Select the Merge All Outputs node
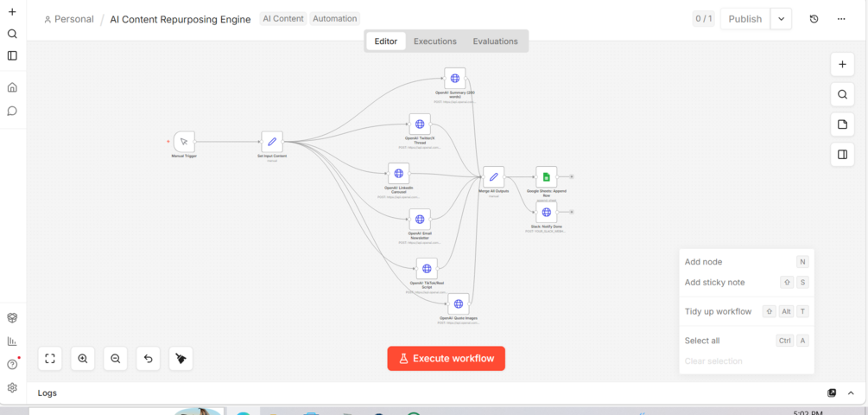Image resolution: width=868 pixels, height=415 pixels. click(x=494, y=176)
